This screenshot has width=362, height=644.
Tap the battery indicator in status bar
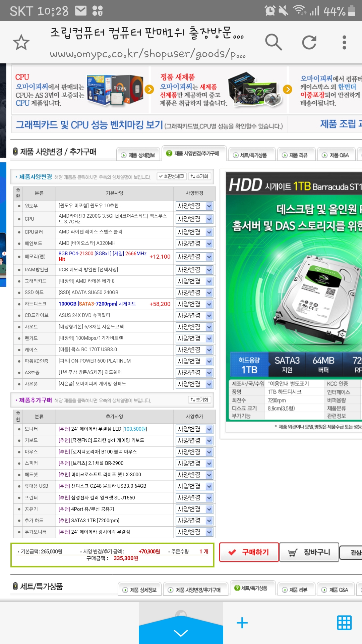click(x=352, y=11)
